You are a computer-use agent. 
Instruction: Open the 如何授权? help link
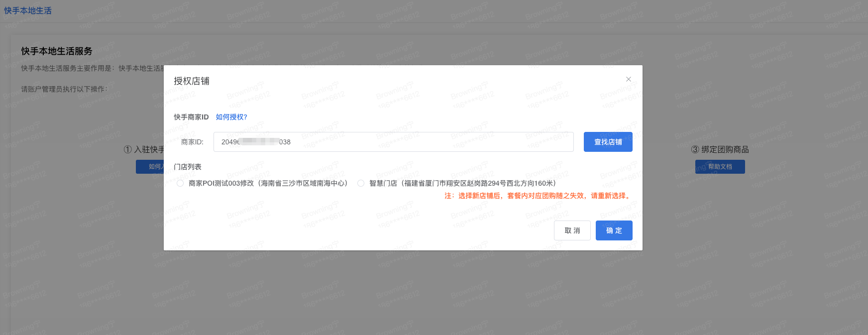click(x=231, y=117)
